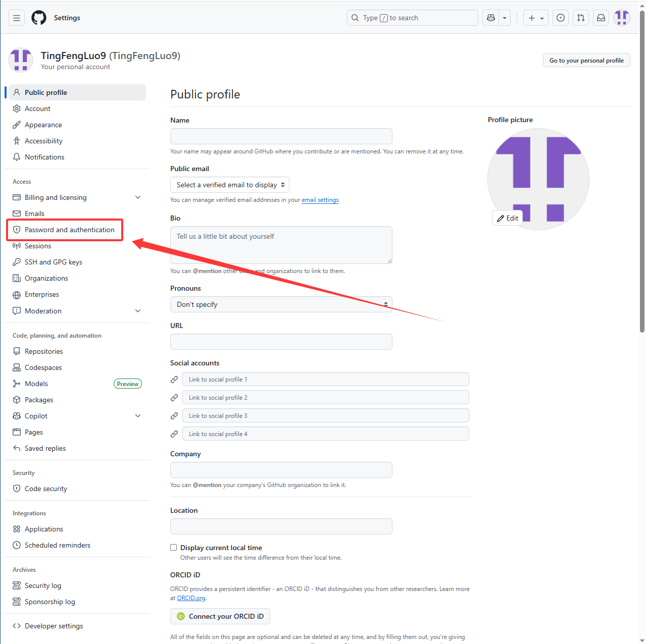Click Connect your ORCID iD button
The image size is (646, 644).
tap(220, 616)
